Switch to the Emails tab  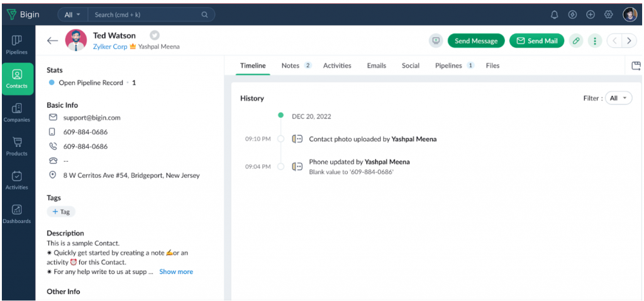pos(377,65)
